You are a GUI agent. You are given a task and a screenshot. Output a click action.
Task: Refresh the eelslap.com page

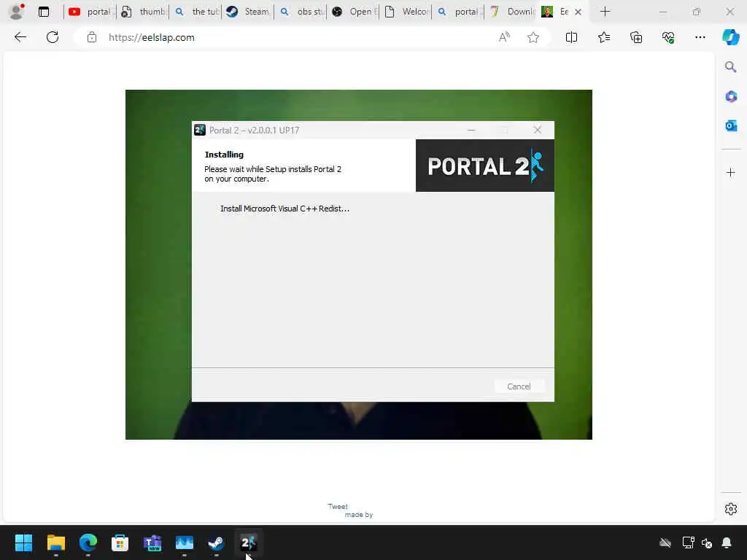(x=53, y=37)
